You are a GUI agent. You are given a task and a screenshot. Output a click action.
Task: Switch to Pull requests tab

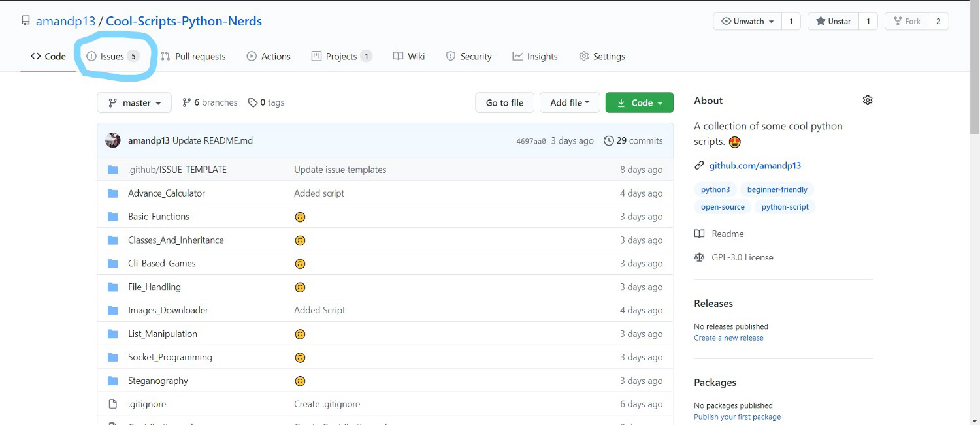pos(193,56)
